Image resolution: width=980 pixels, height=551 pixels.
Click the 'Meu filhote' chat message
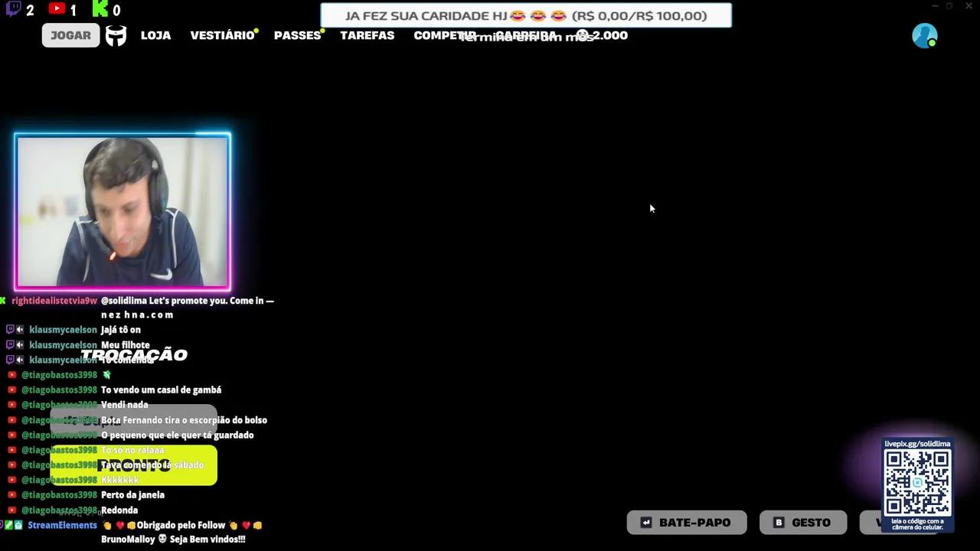pos(126,345)
